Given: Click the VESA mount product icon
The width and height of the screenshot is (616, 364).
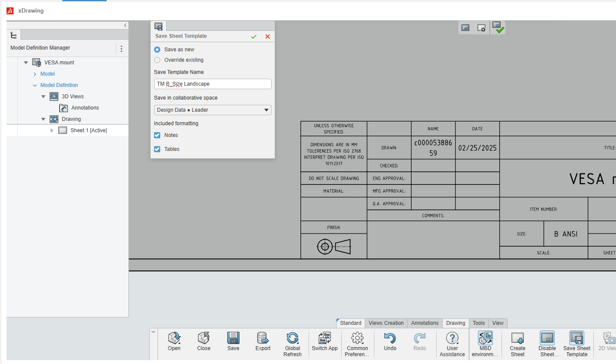Looking at the screenshot, I should click(x=37, y=62).
